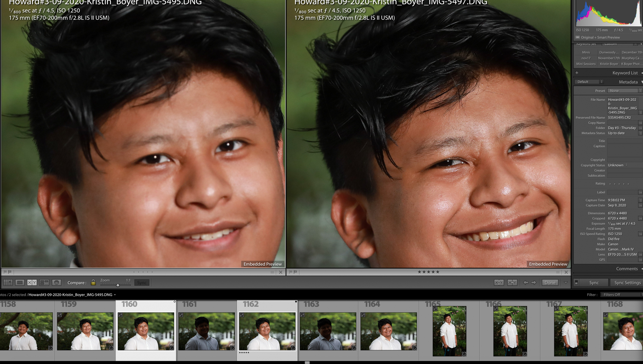
Task: Select Survey view icon
Action: pyautogui.click(x=44, y=282)
